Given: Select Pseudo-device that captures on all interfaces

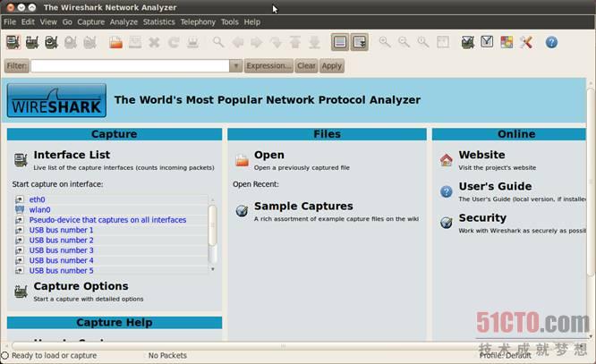Looking at the screenshot, I should coord(107,220).
